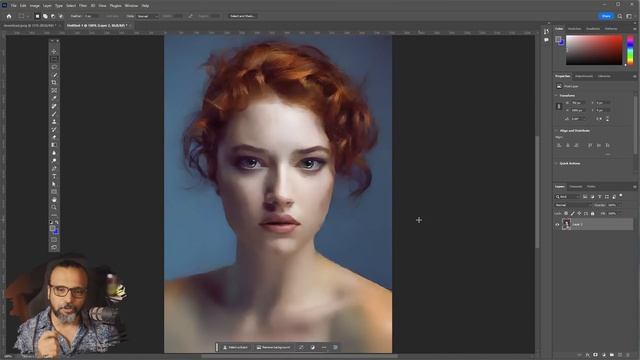Viewport: 640px width, 360px height.
Task: Choose Subtract from selection mode icon
Action: point(53,16)
